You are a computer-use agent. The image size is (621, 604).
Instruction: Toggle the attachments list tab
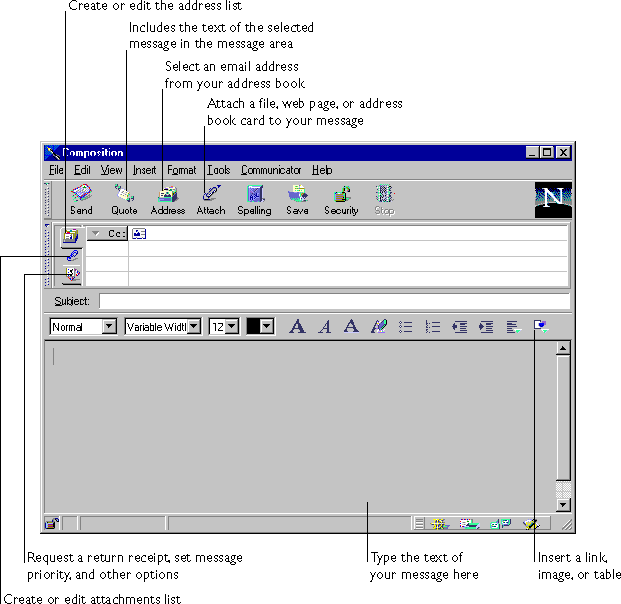(x=70, y=255)
